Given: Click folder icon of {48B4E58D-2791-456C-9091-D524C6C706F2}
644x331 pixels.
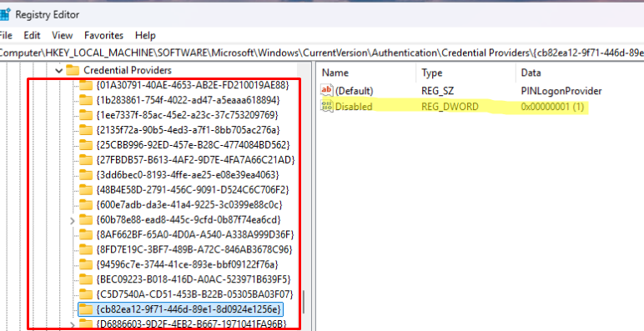Looking at the screenshot, I should tap(86, 190).
